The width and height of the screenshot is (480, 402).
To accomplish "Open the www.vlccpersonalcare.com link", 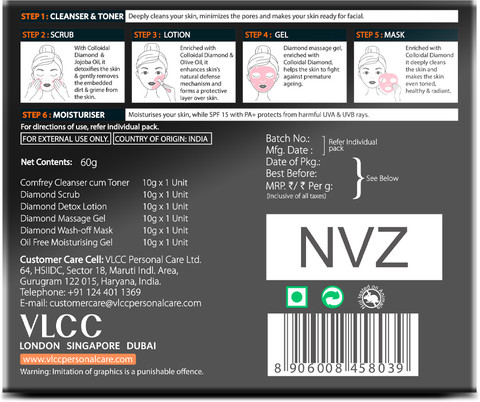I will pos(78,359).
